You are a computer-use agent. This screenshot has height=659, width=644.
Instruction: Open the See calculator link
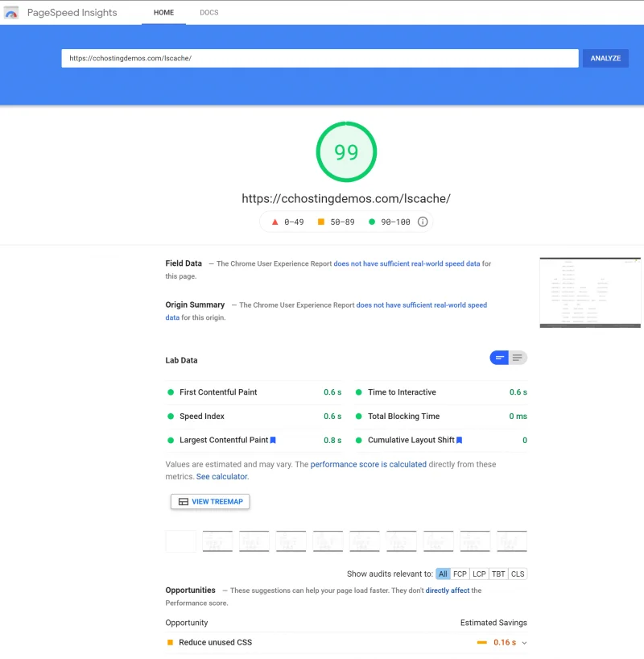(x=222, y=476)
